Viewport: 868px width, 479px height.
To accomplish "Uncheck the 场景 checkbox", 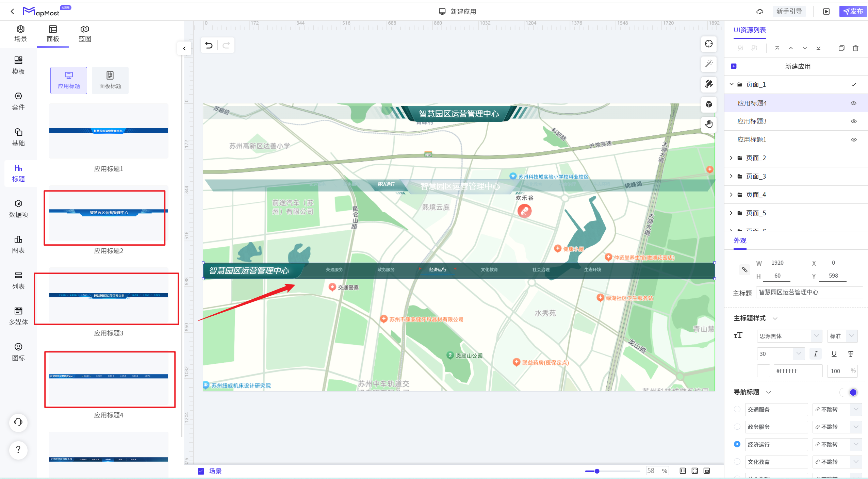I will (x=201, y=471).
